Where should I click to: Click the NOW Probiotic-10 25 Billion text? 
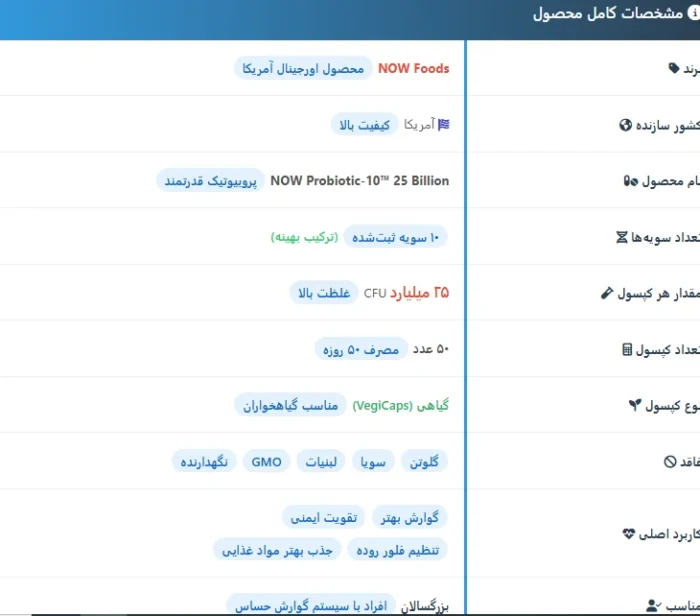click(x=360, y=181)
